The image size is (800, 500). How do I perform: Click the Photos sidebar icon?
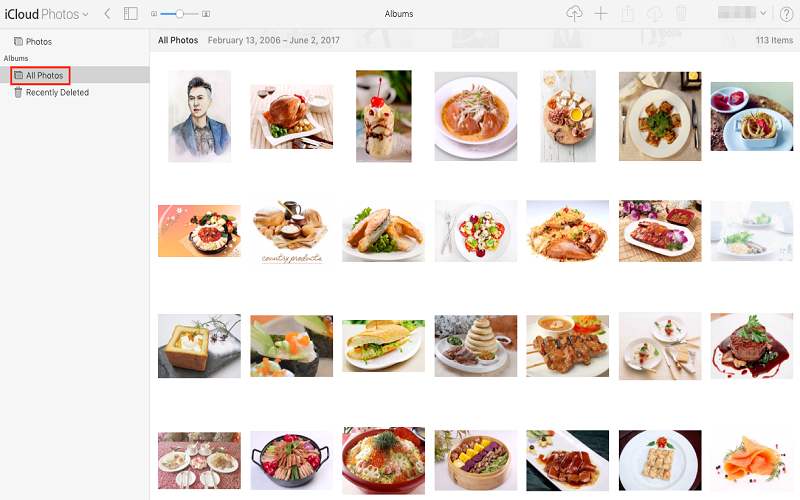pos(18,41)
